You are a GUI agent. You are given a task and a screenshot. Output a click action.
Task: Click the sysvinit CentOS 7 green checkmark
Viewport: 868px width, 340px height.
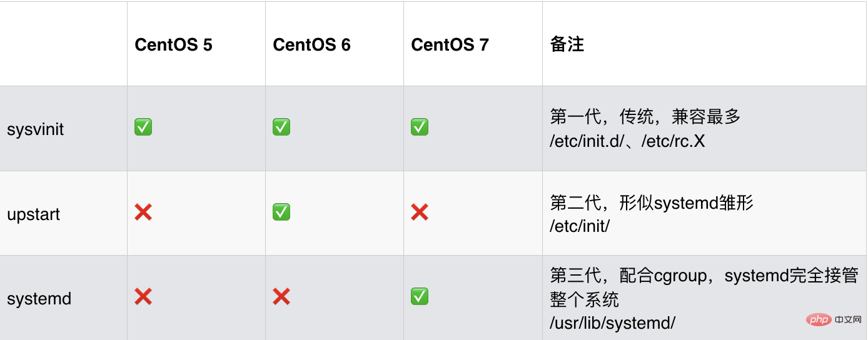(420, 127)
